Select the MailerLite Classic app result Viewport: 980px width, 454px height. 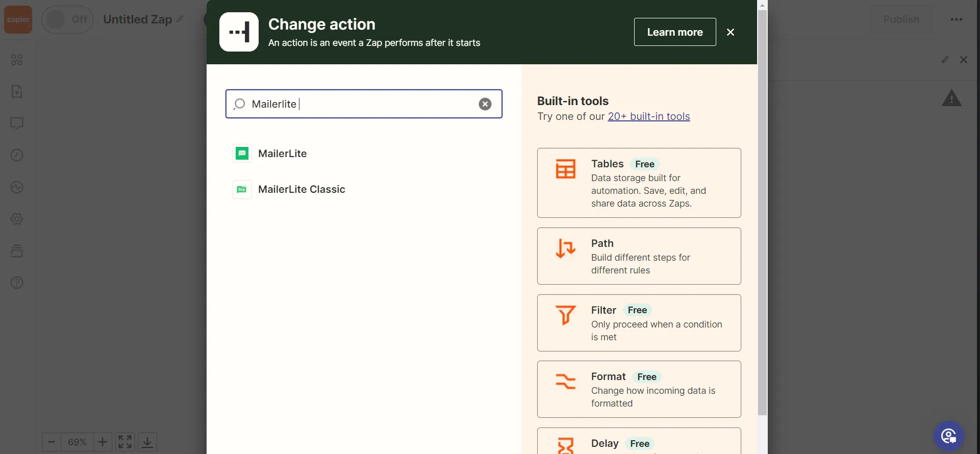pos(364,189)
